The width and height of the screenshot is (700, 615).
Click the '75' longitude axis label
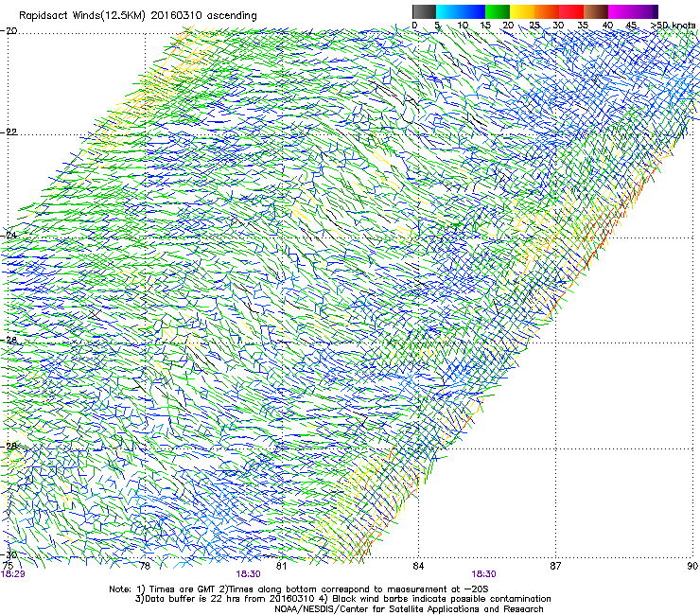(x=9, y=566)
